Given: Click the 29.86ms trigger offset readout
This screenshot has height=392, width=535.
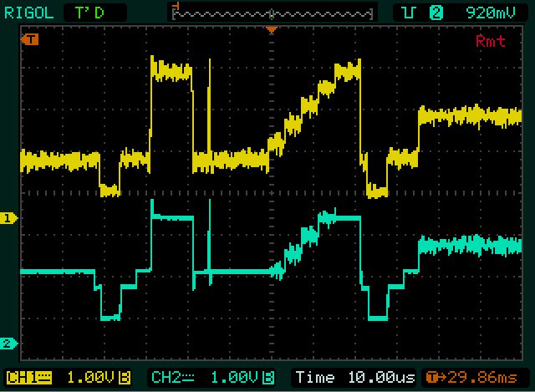Looking at the screenshot, I should coord(481,377).
